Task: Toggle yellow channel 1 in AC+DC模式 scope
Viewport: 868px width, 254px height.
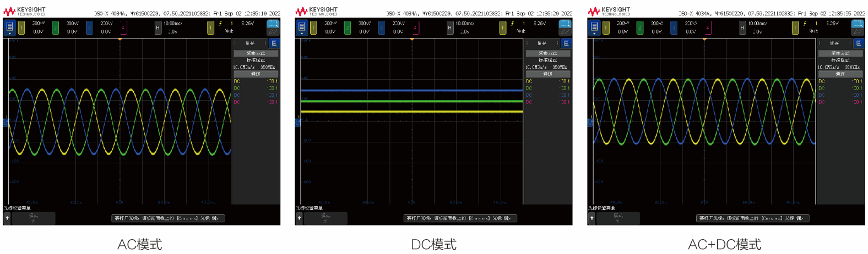Action: (606, 27)
